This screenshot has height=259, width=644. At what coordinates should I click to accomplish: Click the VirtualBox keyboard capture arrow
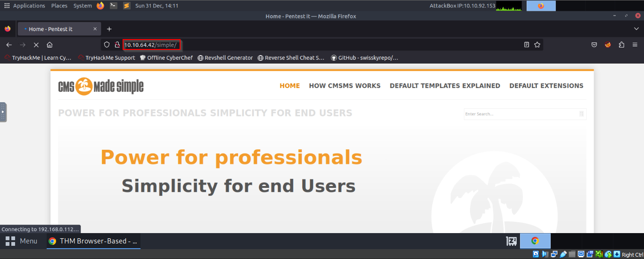617,254
